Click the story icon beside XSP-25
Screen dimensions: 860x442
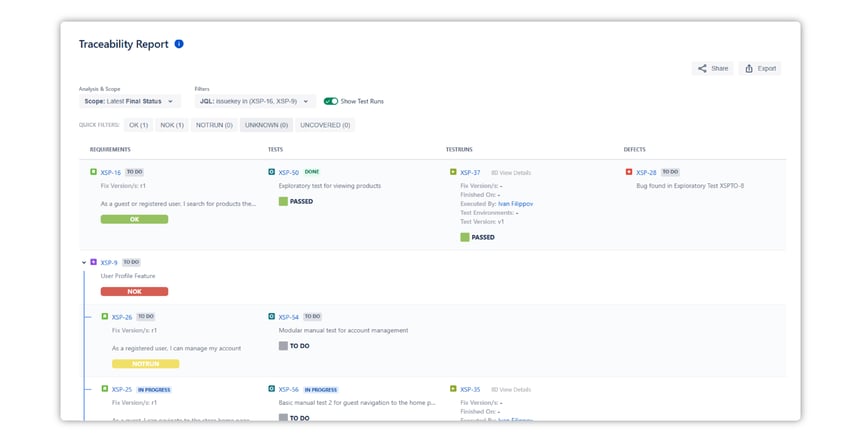tap(105, 389)
